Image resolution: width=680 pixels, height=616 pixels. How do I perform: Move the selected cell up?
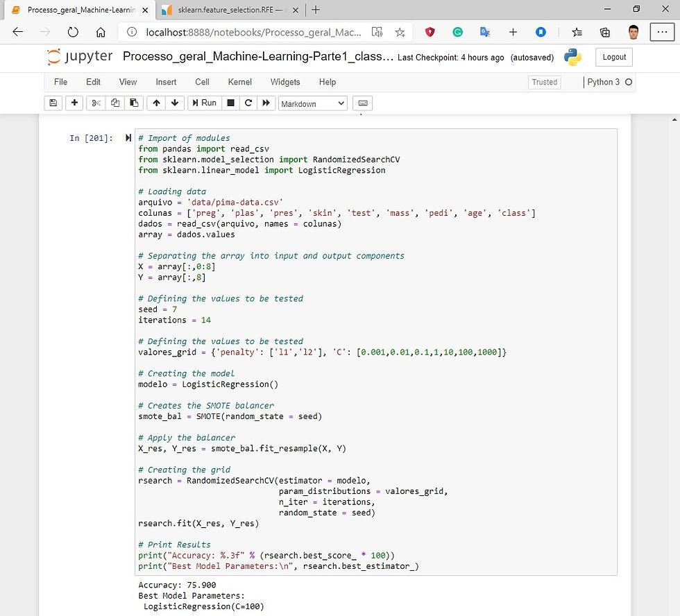coord(157,103)
